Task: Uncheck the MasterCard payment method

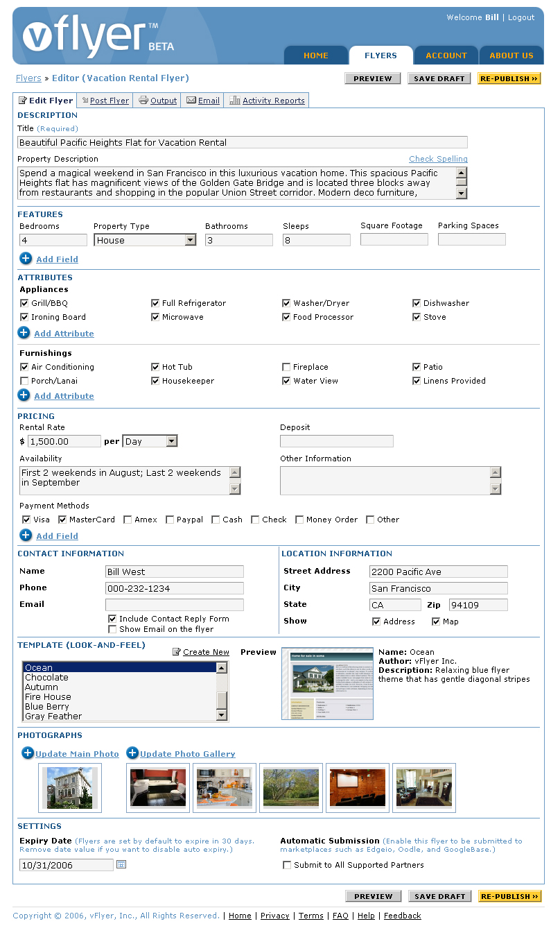Action: 62,520
